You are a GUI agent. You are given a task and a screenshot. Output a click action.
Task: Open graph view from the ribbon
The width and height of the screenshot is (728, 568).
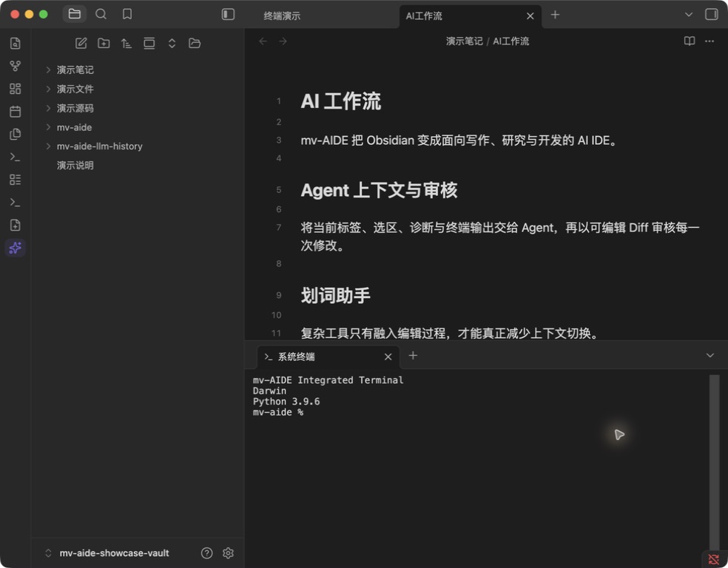tap(16, 66)
